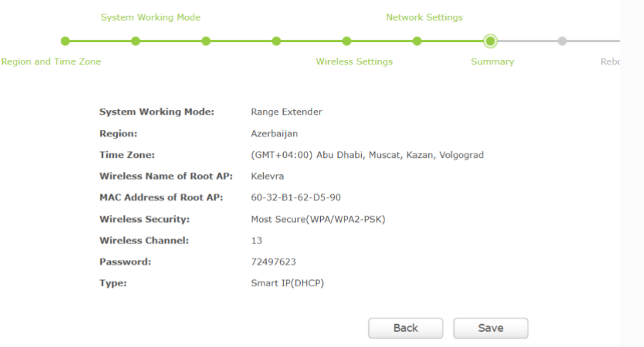The height and width of the screenshot is (347, 644).
Task: Click the System Working Mode step dot
Action: pos(135,41)
